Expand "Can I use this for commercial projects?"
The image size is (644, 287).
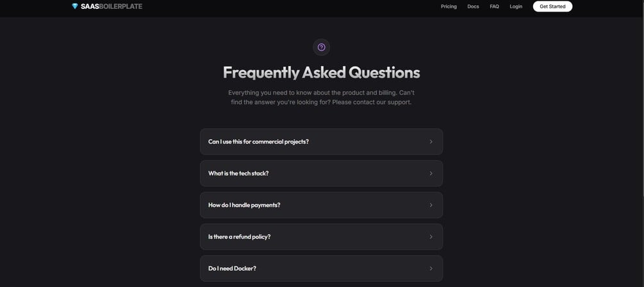(x=258, y=142)
